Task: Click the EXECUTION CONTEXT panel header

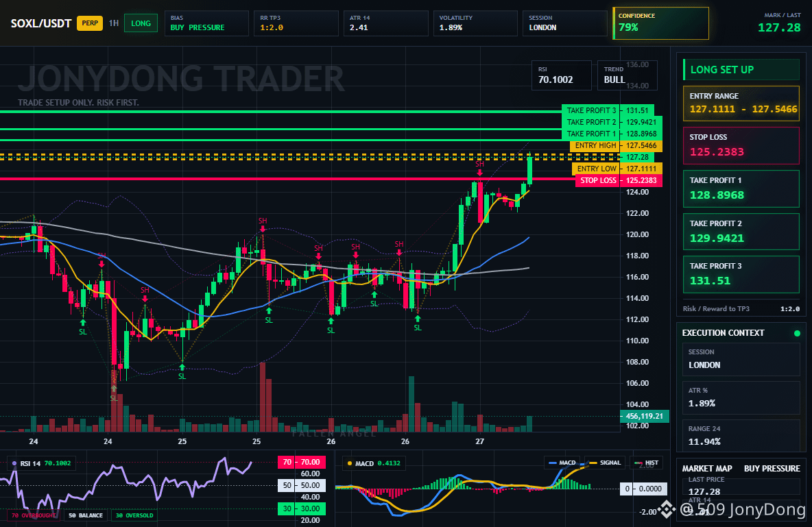Action: (x=723, y=333)
